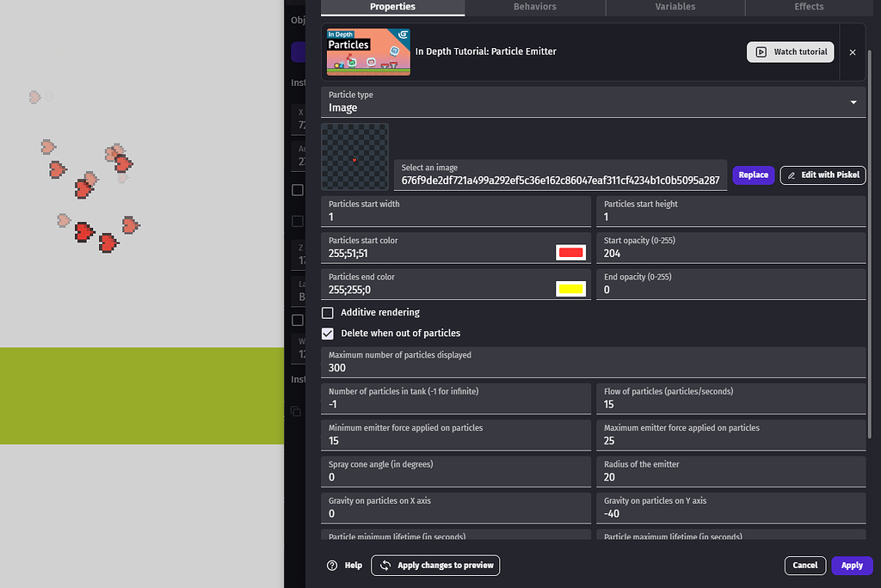
Task: Click the red Particles start color swatch
Action: coord(570,253)
